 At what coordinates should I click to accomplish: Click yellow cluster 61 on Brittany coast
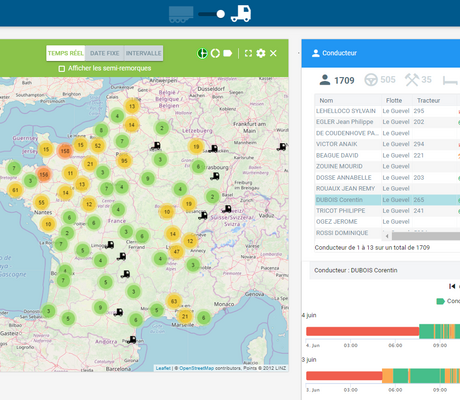point(15,190)
